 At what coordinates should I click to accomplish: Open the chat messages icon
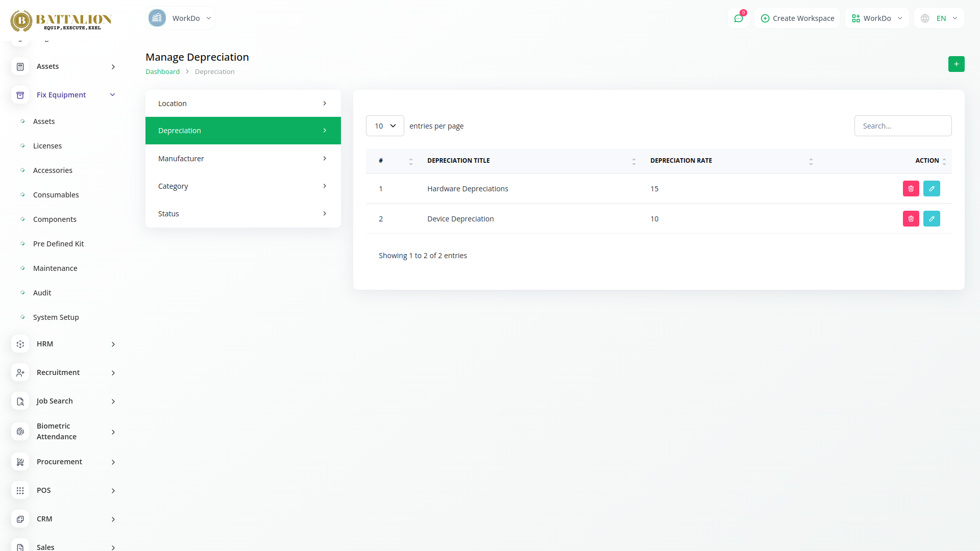[738, 18]
